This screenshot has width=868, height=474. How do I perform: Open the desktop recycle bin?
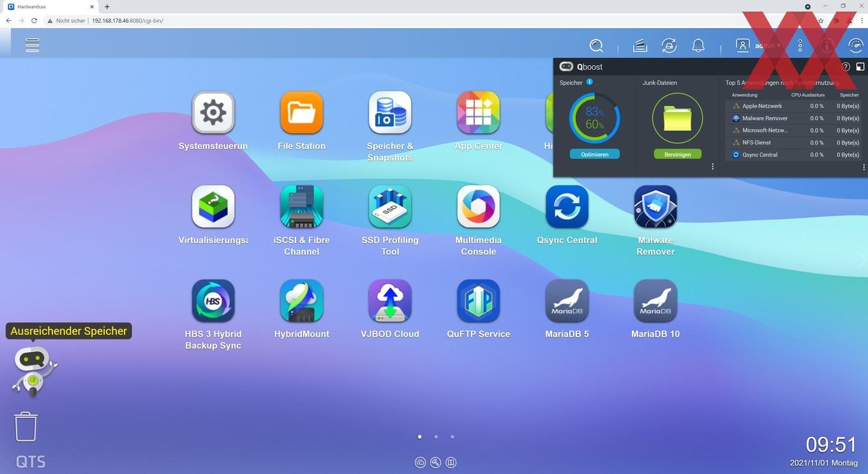(x=26, y=426)
